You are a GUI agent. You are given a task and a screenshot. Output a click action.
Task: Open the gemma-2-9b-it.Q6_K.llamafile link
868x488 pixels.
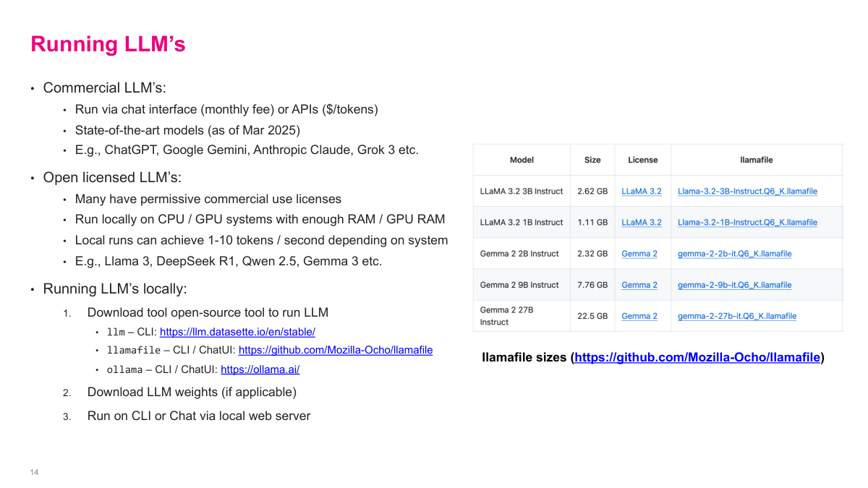[734, 285]
